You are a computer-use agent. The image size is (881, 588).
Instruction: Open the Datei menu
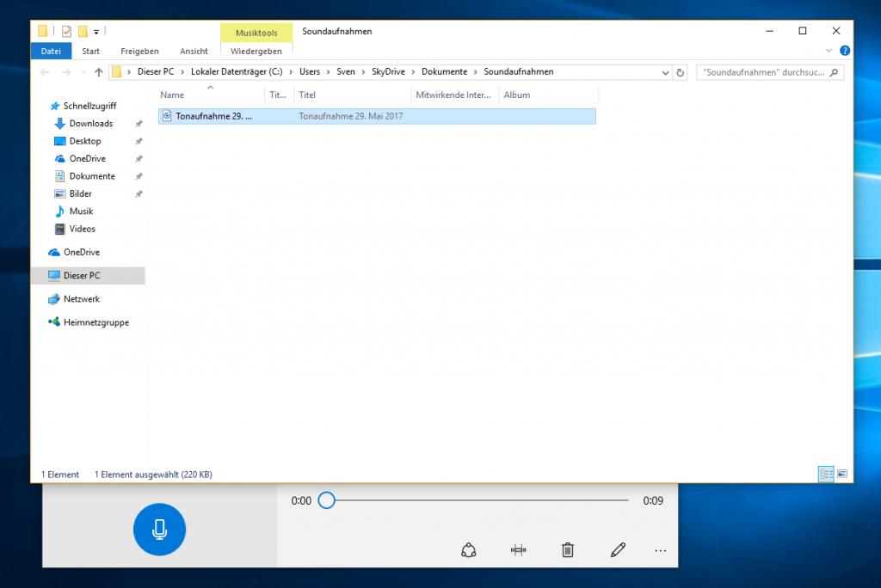[51, 51]
